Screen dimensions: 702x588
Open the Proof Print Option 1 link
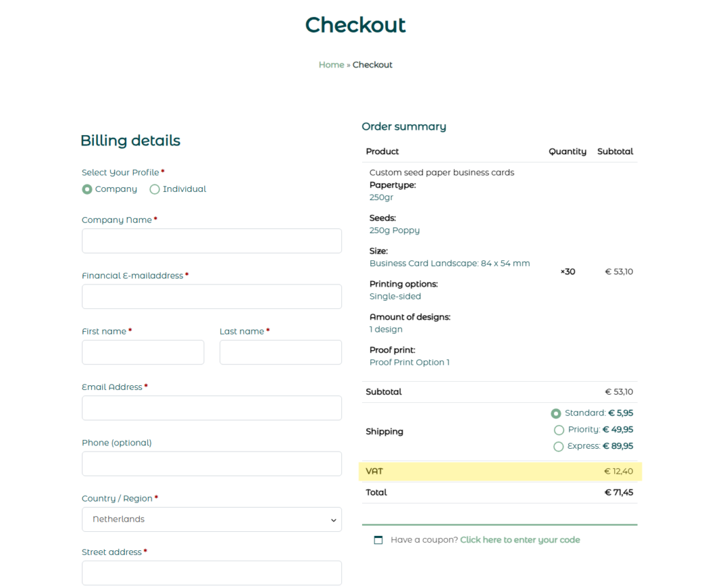click(409, 362)
